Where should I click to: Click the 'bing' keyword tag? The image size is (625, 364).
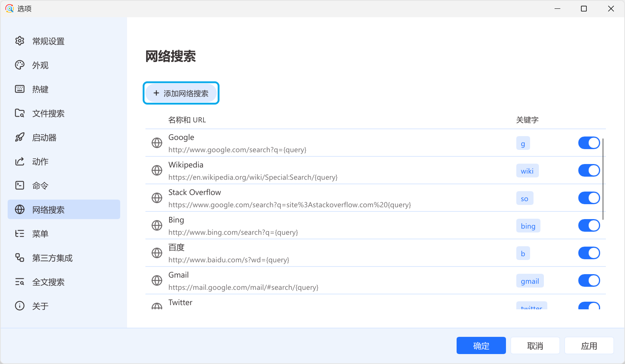pos(528,226)
